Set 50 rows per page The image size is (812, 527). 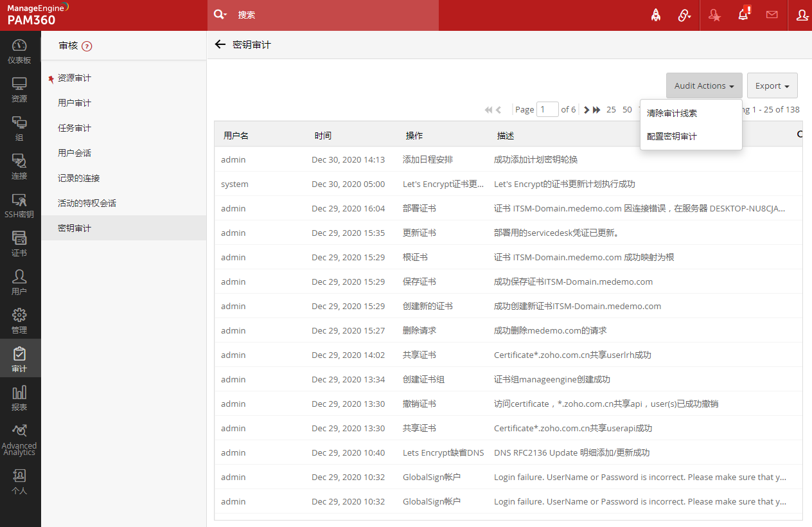click(x=627, y=109)
